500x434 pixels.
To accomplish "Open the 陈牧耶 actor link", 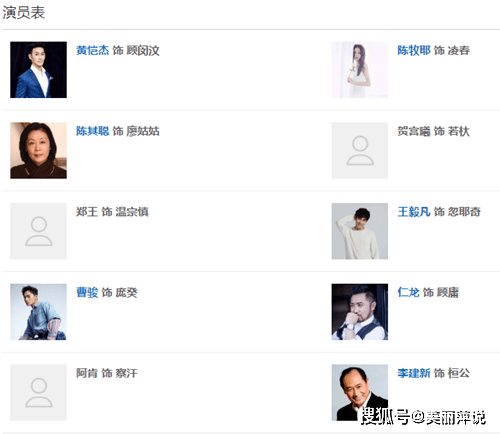I will (414, 50).
